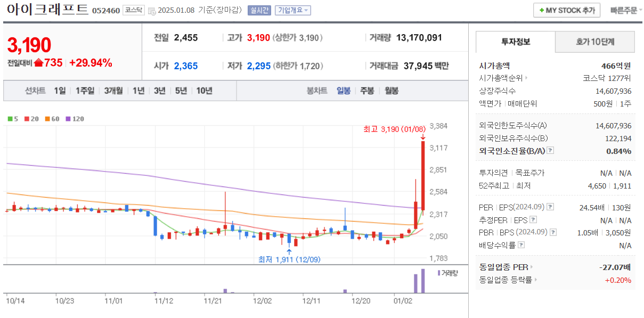Select the 10년 line chart period
The width and height of the screenshot is (644, 318).
point(204,91)
